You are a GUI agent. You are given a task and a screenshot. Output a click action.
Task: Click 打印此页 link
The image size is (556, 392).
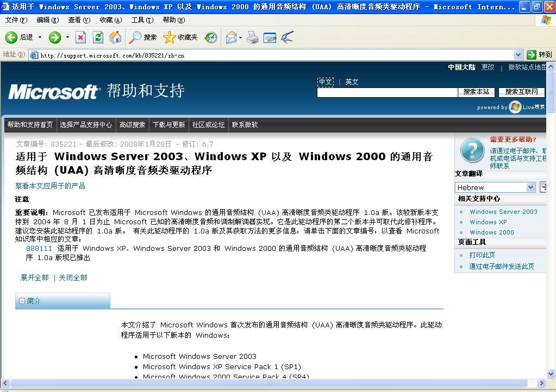482,255
